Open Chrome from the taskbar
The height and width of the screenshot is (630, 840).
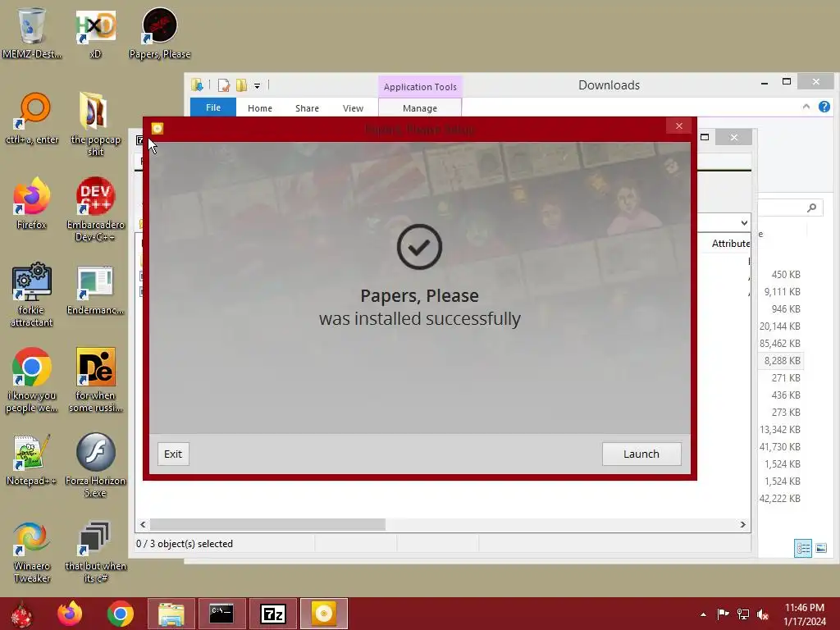pos(120,614)
